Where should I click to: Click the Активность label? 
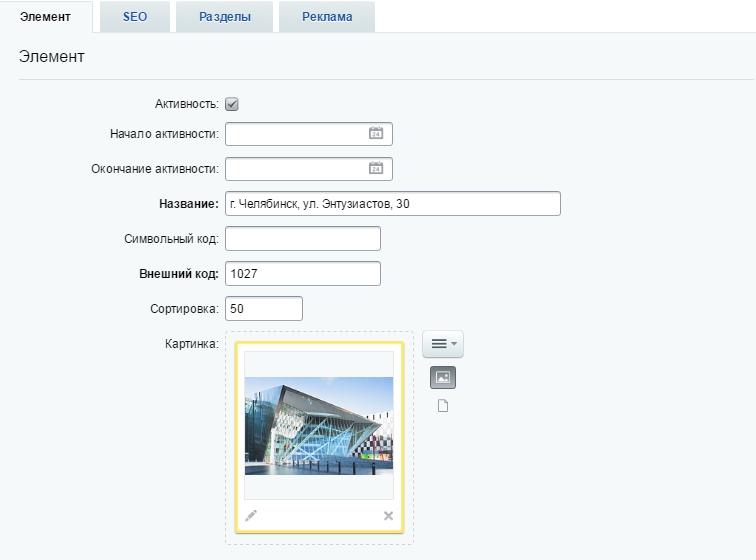[187, 104]
